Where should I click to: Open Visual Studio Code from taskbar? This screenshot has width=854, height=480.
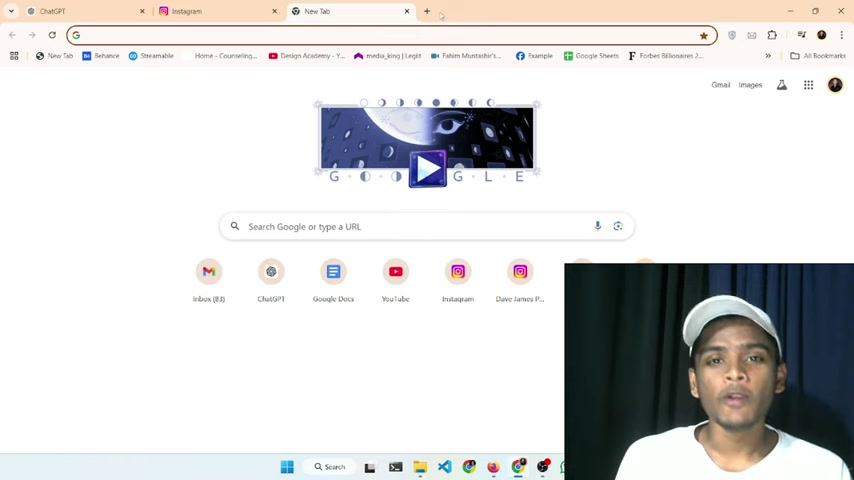coord(444,467)
